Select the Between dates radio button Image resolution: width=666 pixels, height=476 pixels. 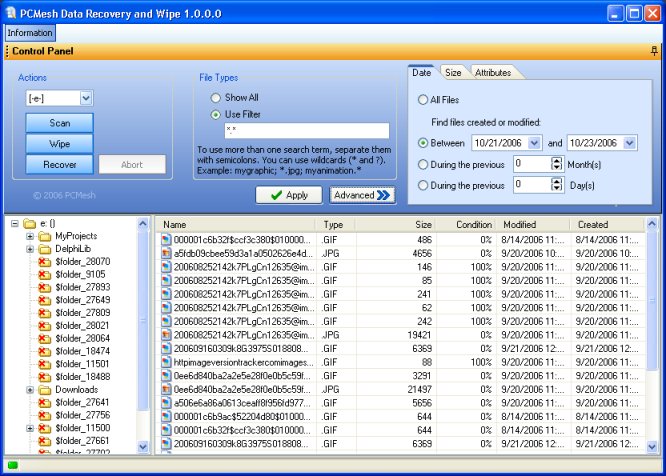coord(423,143)
